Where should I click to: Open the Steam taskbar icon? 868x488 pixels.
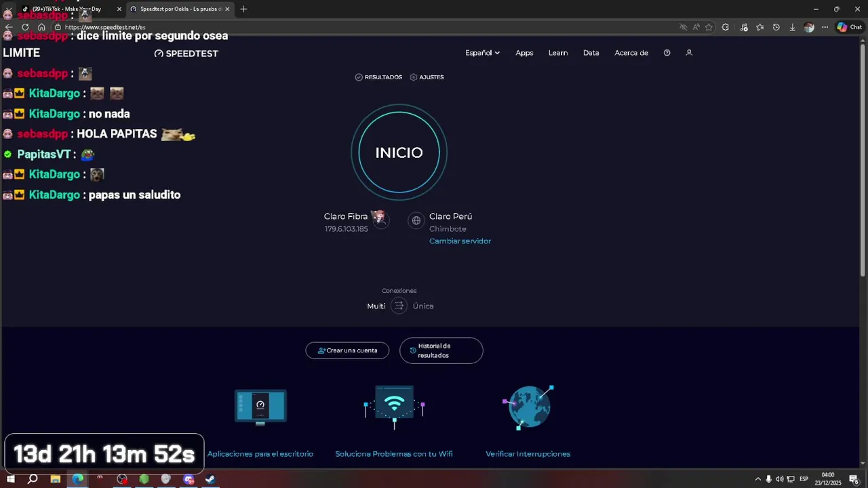pos(210,479)
